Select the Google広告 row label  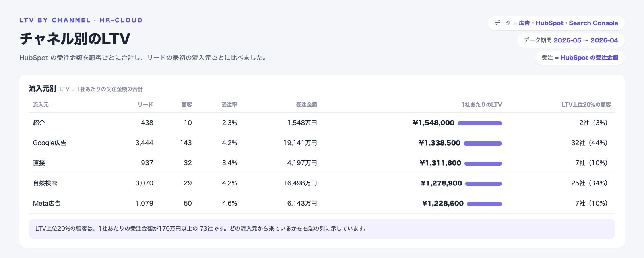coord(50,143)
